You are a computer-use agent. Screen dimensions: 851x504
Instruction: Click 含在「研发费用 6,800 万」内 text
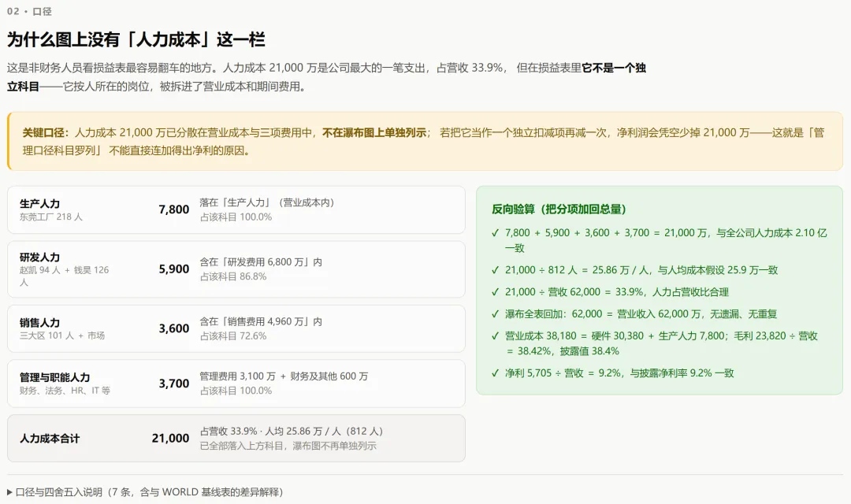(261, 262)
